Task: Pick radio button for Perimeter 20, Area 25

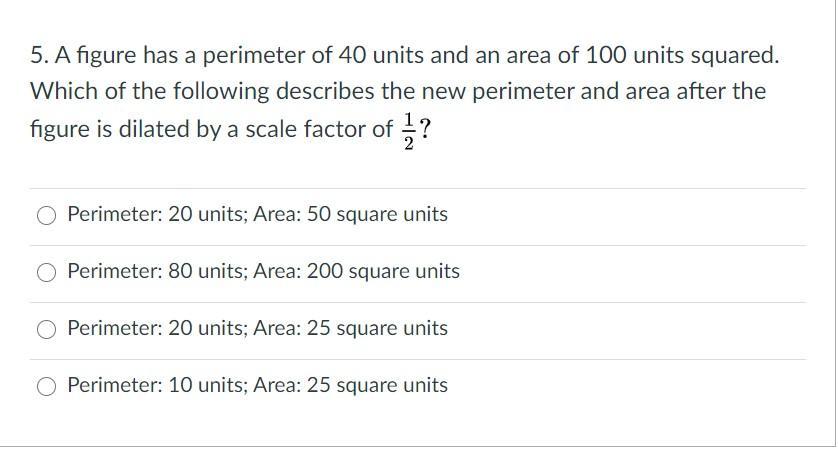Action: tap(46, 329)
